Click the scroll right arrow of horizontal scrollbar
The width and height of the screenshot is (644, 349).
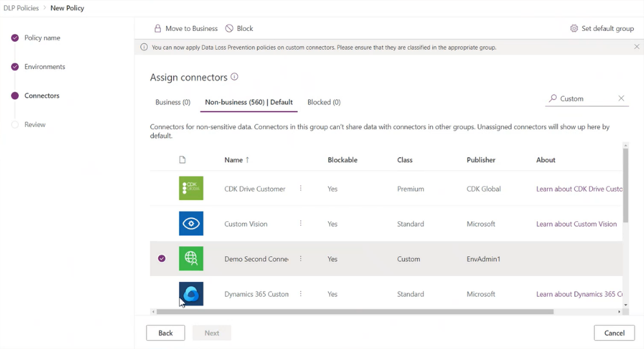pos(619,312)
